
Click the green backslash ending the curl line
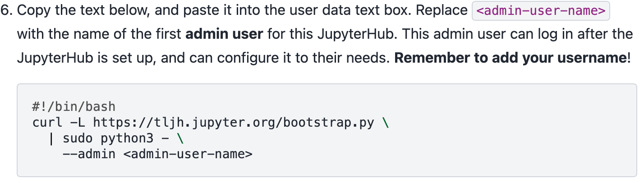pyautogui.click(x=385, y=123)
